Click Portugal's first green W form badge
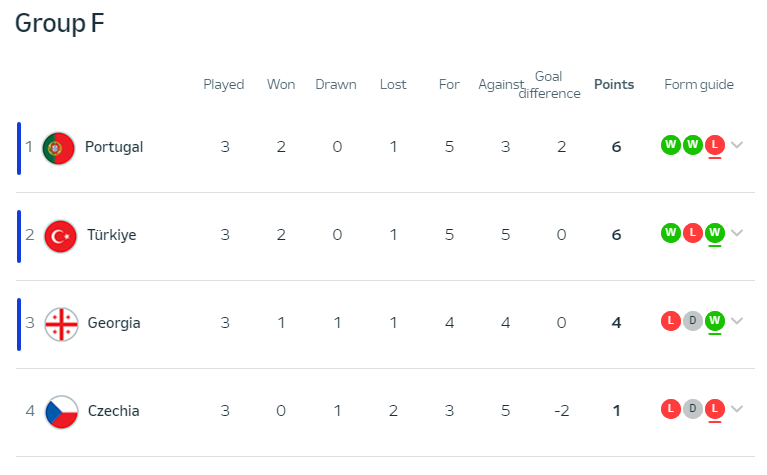 [671, 145]
